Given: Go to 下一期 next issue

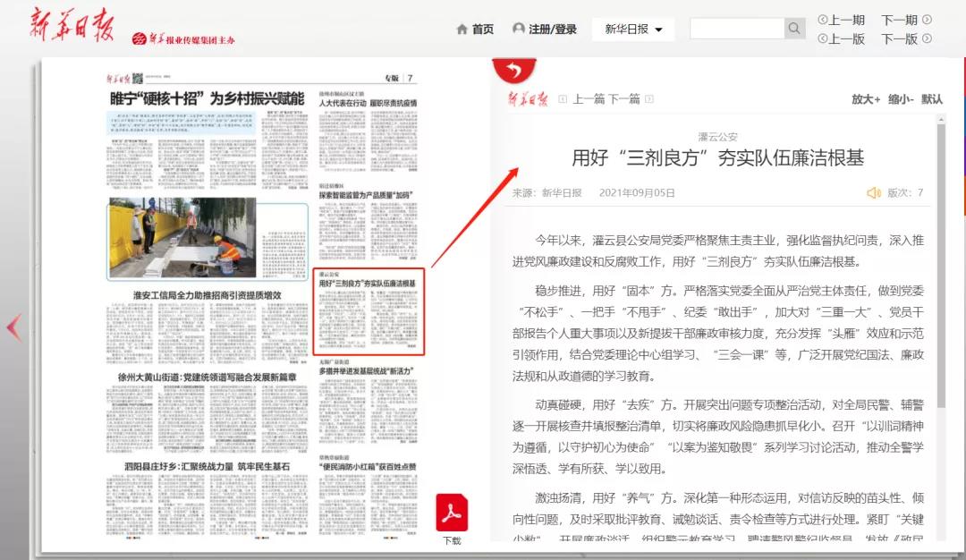Looking at the screenshot, I should 906,20.
